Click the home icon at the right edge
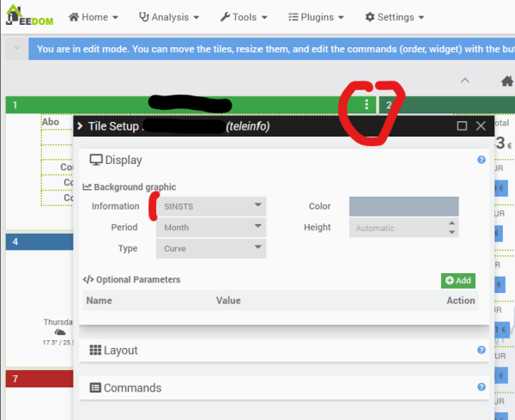Image resolution: width=515 pixels, height=420 pixels. (506, 82)
